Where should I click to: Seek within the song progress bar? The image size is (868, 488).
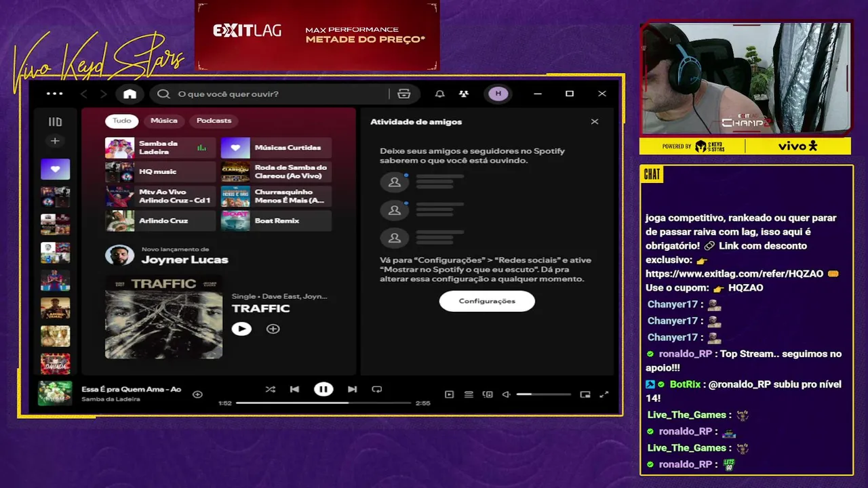pyautogui.click(x=324, y=403)
